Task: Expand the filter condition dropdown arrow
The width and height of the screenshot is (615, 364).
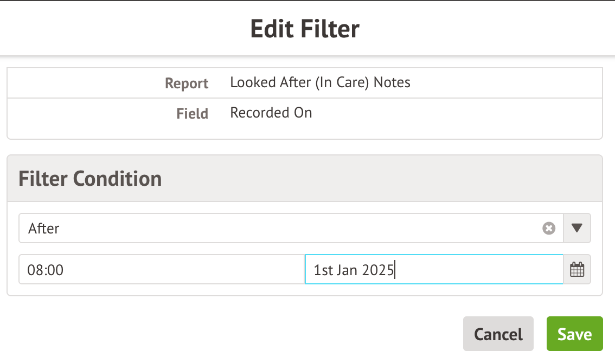Action: (x=577, y=229)
